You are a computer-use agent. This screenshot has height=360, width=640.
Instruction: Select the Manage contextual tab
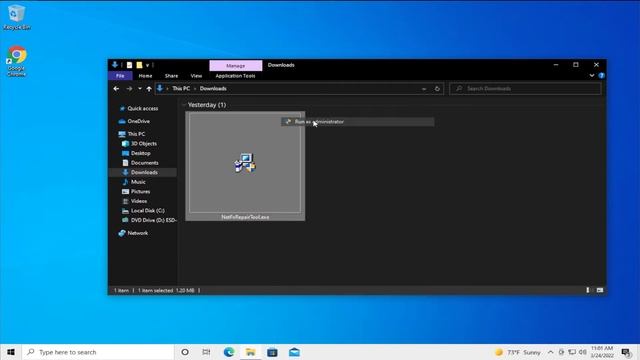click(236, 65)
